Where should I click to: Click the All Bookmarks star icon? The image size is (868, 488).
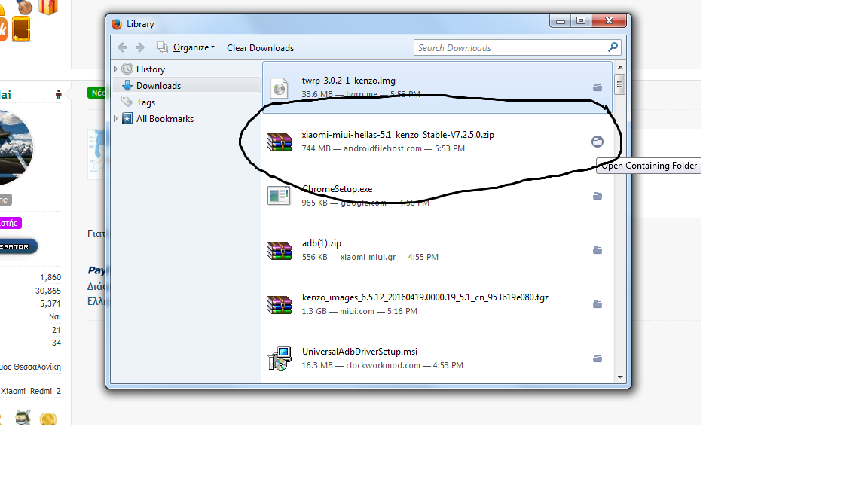(127, 118)
